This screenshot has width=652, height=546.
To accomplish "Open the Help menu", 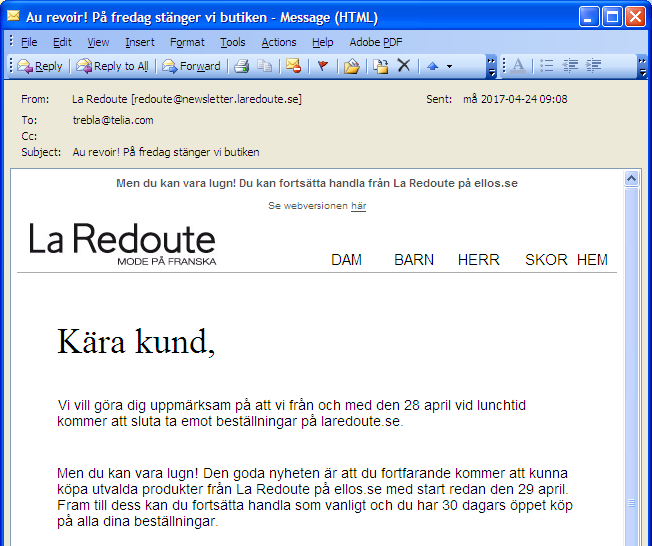I will (323, 42).
